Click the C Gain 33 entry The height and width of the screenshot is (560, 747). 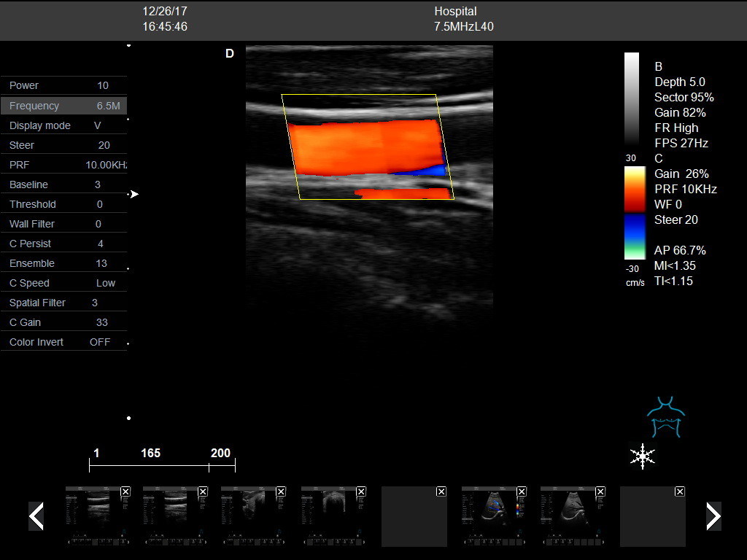pyautogui.click(x=64, y=322)
